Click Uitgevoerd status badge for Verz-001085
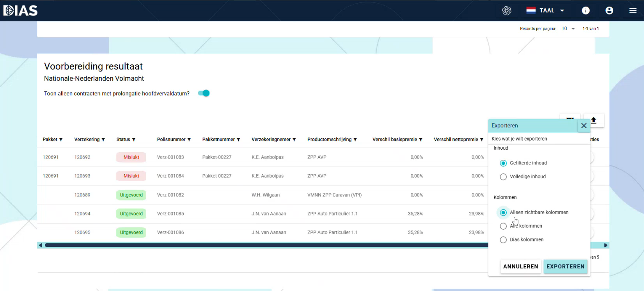 [x=131, y=214]
